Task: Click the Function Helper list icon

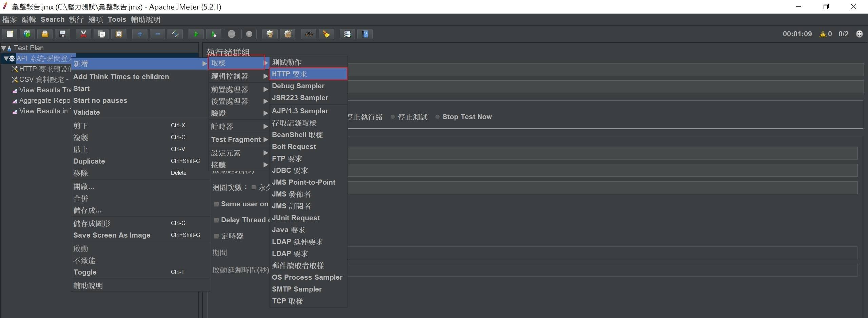Action: coord(347,34)
